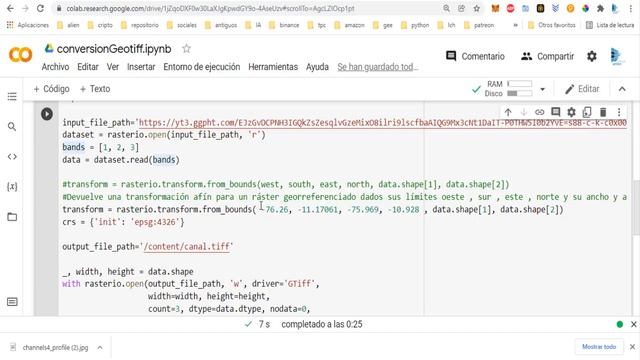Zoom control magnifier in address bar
This screenshot has height=360, width=640.
pyautogui.click(x=447, y=9)
